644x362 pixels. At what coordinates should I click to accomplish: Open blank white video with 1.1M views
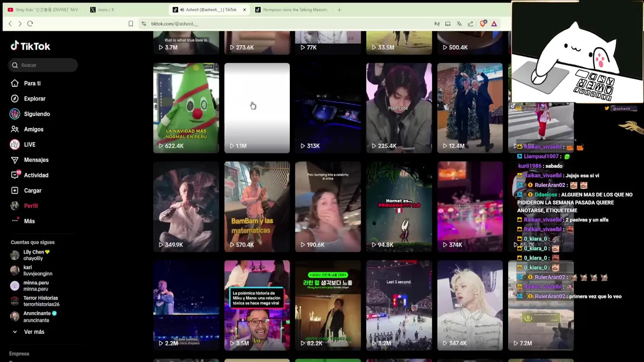point(257,108)
